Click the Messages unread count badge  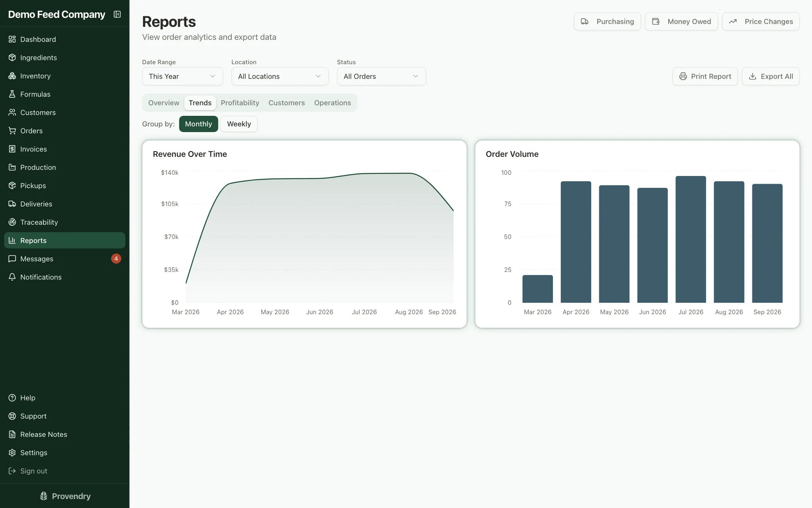116,258
